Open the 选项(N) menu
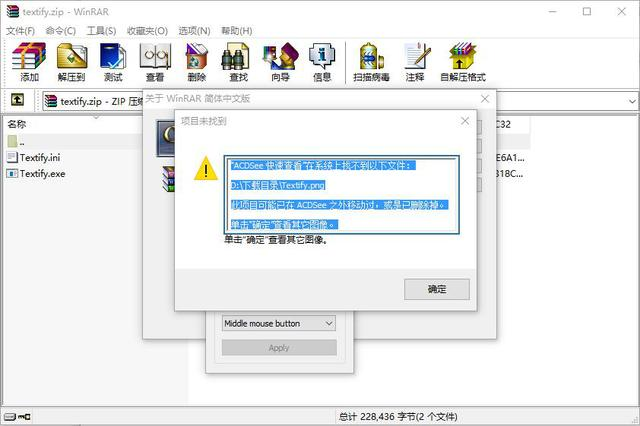Screen dimensions: 640x426 (194, 31)
